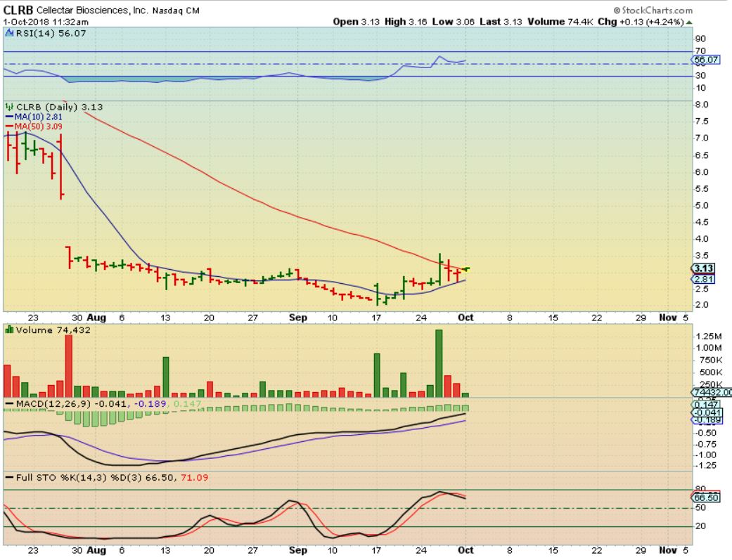The height and width of the screenshot is (560, 732).
Task: Click the green volume bar at August 13
Action: click(x=166, y=377)
